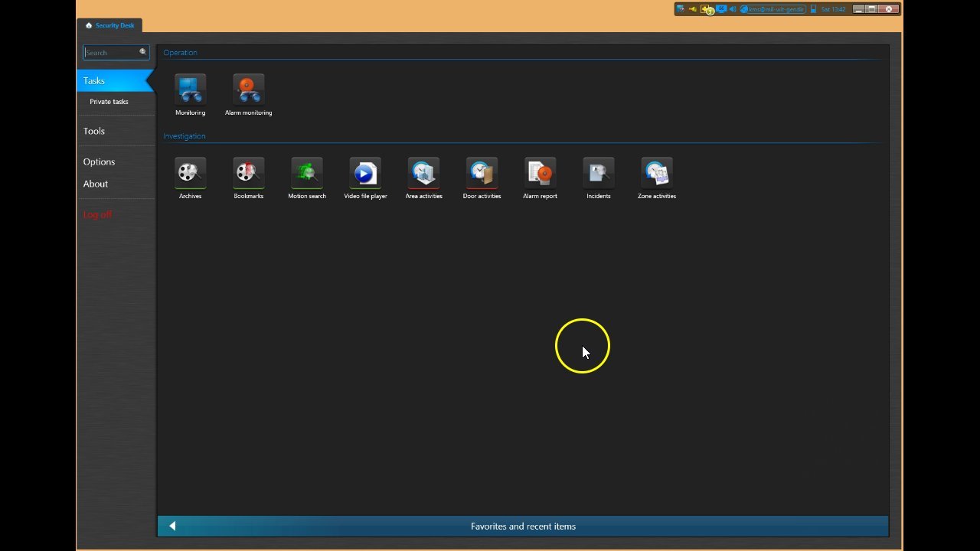Click the magnifier icon in the search box
The width and height of the screenshot is (980, 551).
coord(142,52)
